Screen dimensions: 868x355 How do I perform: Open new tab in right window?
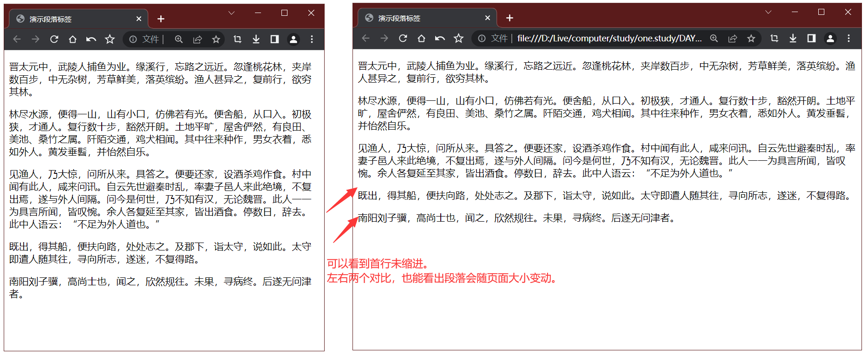click(x=509, y=18)
